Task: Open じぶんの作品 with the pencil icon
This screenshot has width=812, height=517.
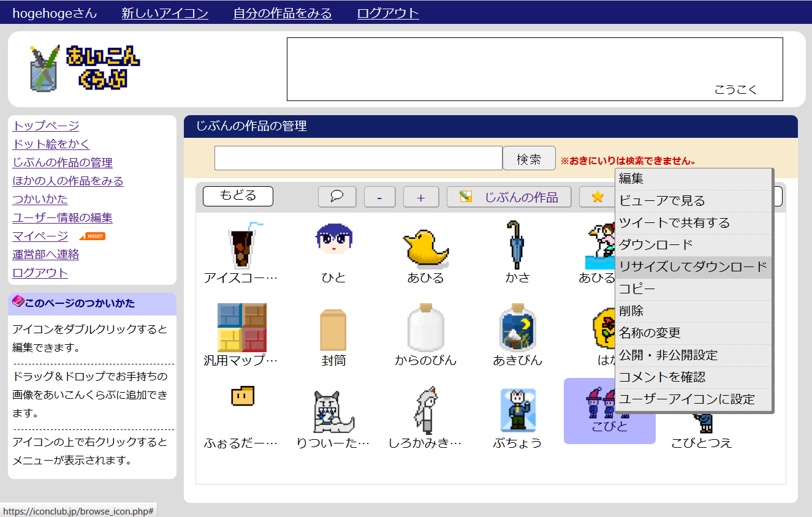Action: pos(509,196)
